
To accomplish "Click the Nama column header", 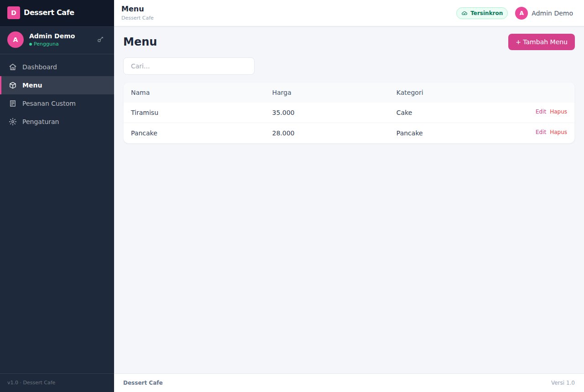I will coord(140,93).
